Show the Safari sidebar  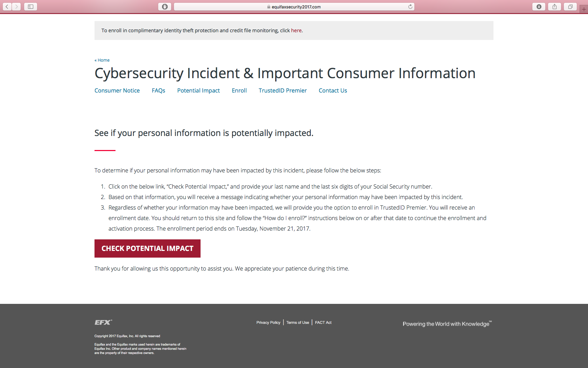[30, 7]
